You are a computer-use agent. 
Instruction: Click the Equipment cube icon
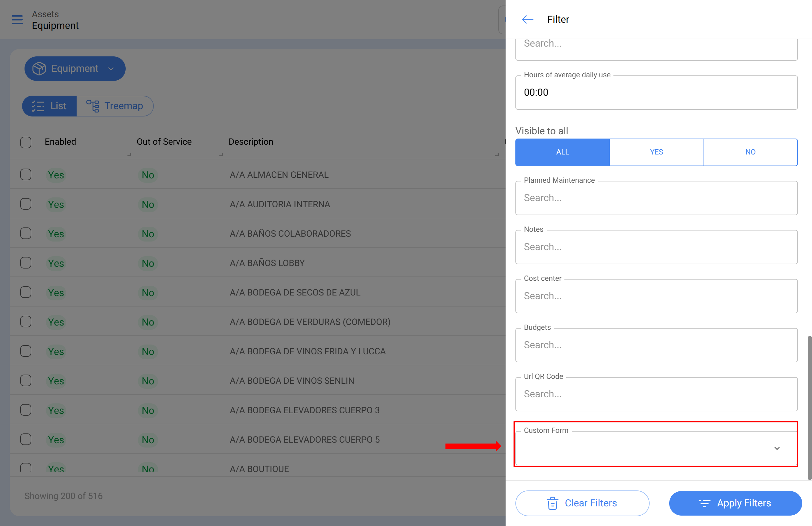point(39,69)
